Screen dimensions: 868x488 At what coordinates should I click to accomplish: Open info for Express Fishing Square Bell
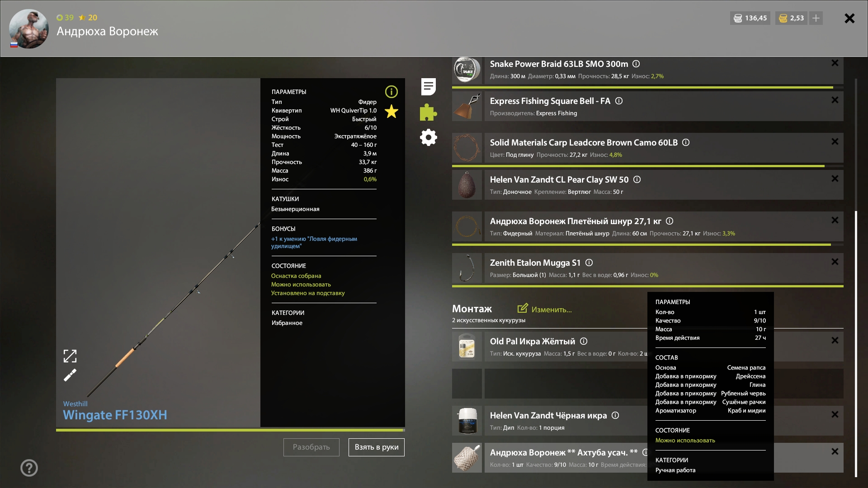[x=619, y=101]
